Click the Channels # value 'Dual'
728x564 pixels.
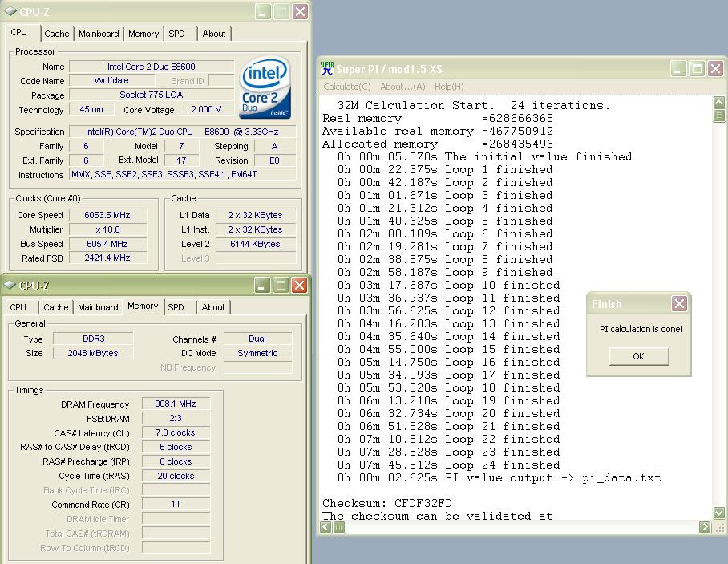(x=257, y=339)
